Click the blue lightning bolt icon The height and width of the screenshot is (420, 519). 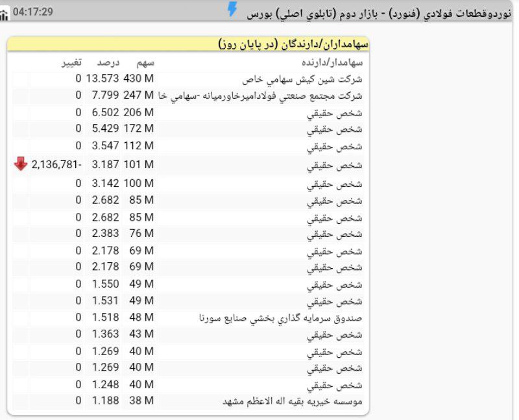pos(232,9)
